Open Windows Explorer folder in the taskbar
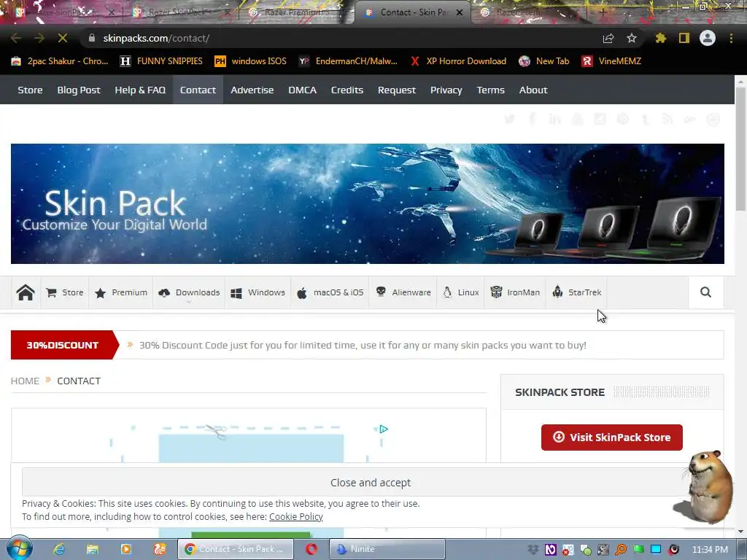The image size is (747, 560). coord(93,549)
